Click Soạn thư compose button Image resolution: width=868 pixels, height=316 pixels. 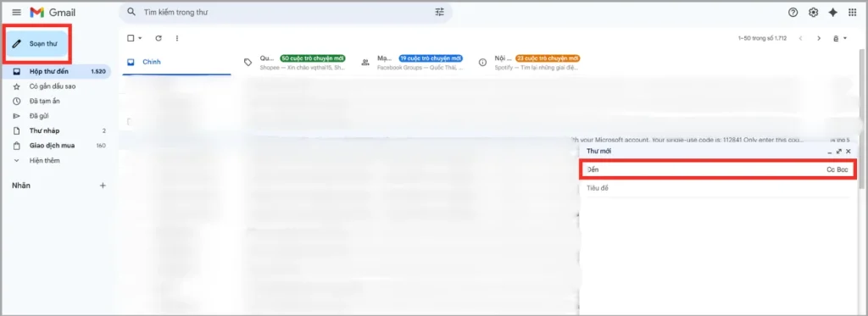(x=36, y=44)
